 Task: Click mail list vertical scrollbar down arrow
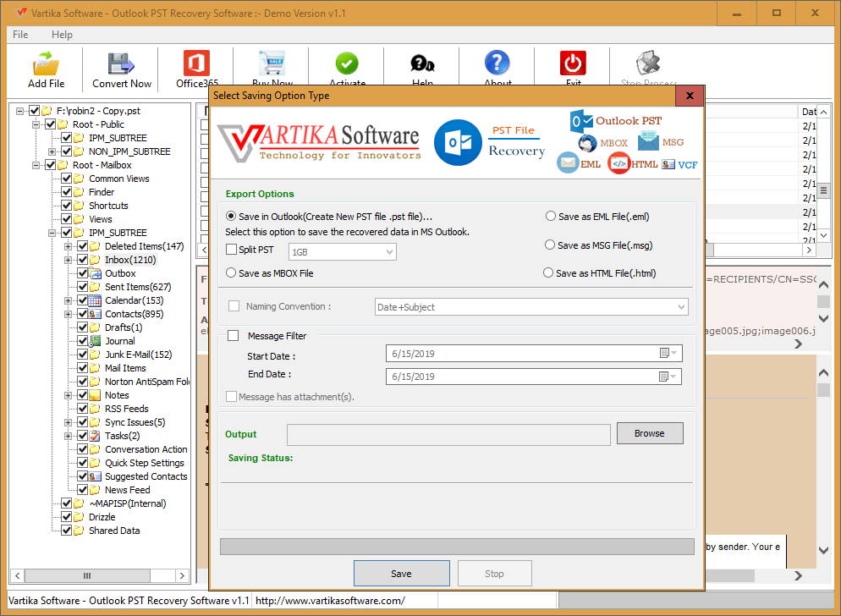[x=824, y=235]
